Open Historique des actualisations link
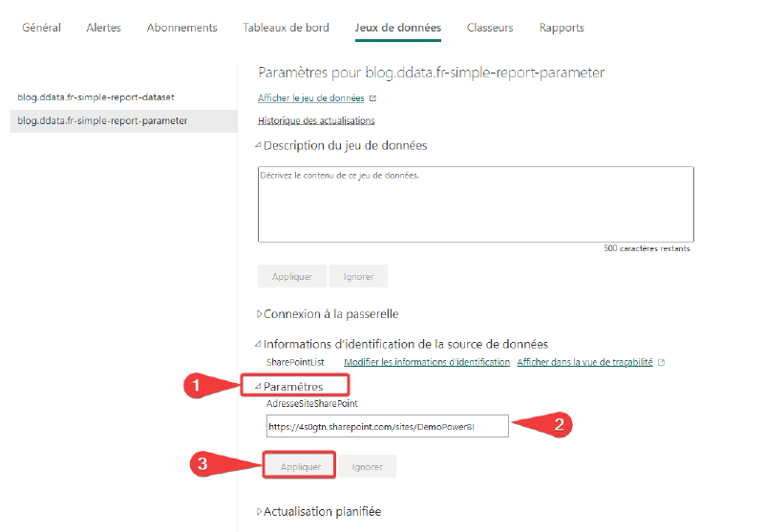 pos(316,120)
